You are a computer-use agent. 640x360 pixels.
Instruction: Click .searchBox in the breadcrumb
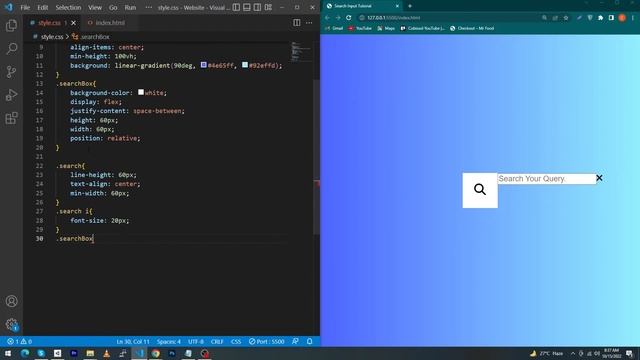(95, 37)
